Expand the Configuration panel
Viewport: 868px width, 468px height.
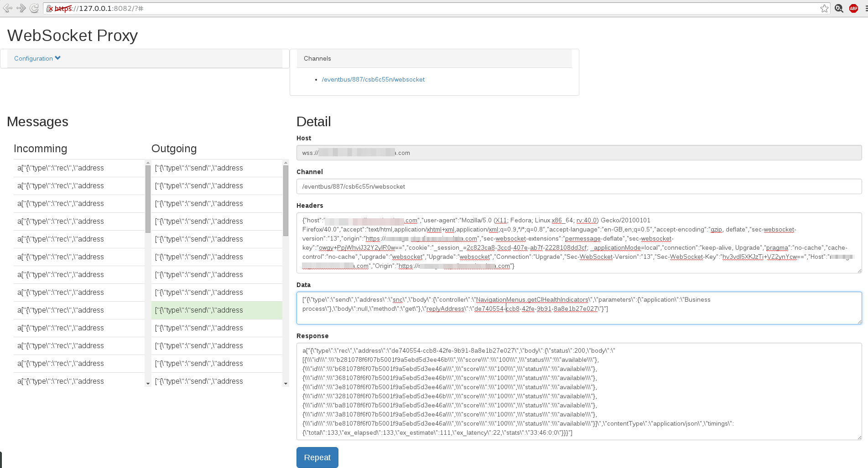pos(37,58)
